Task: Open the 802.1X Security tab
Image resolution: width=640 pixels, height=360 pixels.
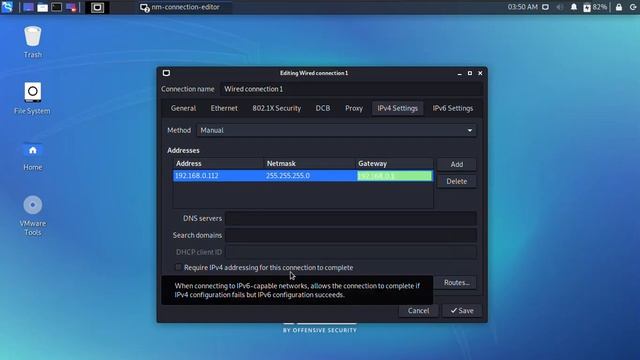Action: click(276, 108)
